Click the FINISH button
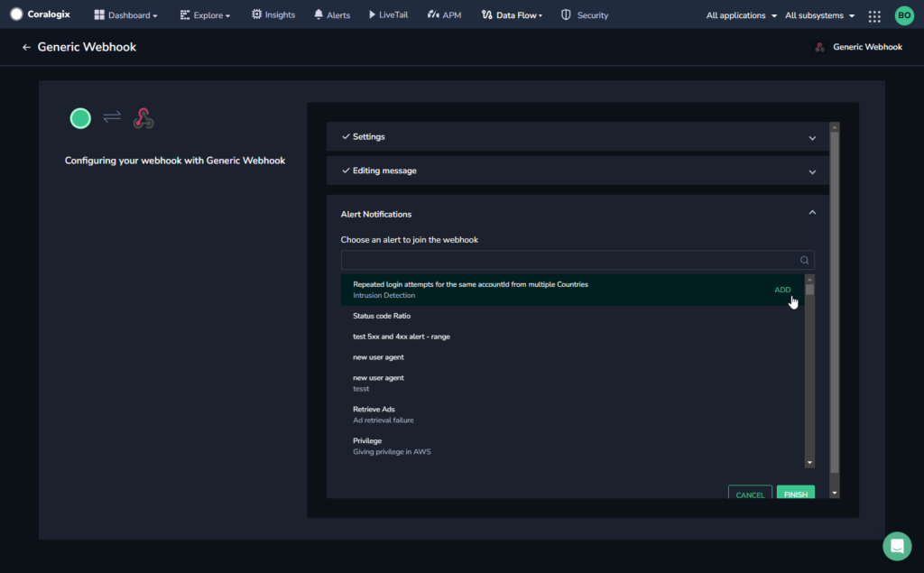Viewport: 924px width, 573px height. coord(796,493)
